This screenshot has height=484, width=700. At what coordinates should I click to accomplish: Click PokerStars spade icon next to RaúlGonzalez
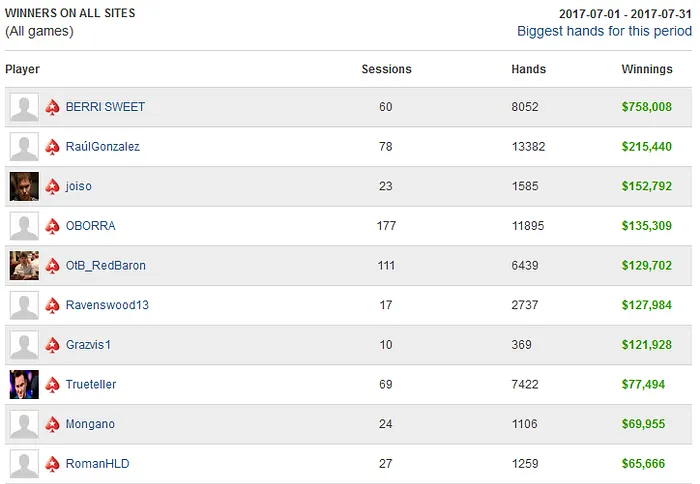tap(53, 147)
